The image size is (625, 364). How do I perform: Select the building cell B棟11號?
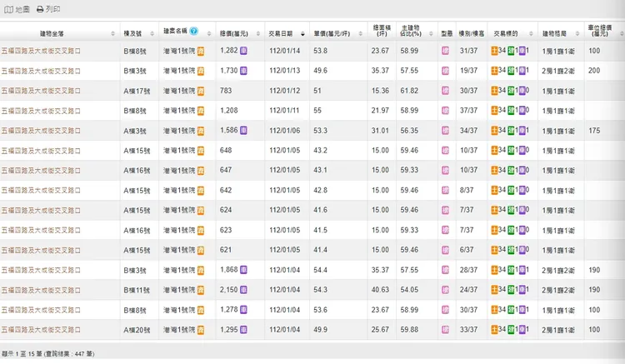(x=137, y=290)
